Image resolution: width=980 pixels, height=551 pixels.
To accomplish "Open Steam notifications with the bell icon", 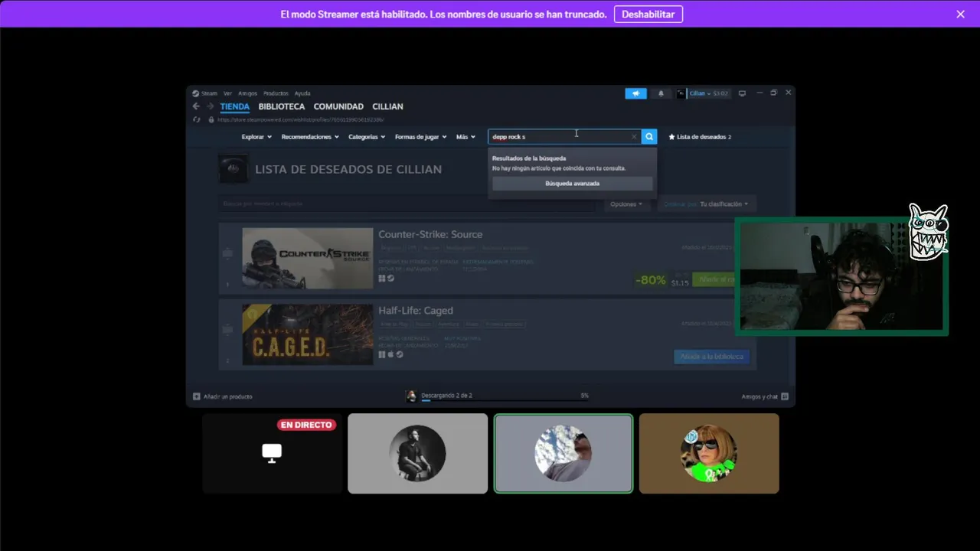I will pos(661,93).
